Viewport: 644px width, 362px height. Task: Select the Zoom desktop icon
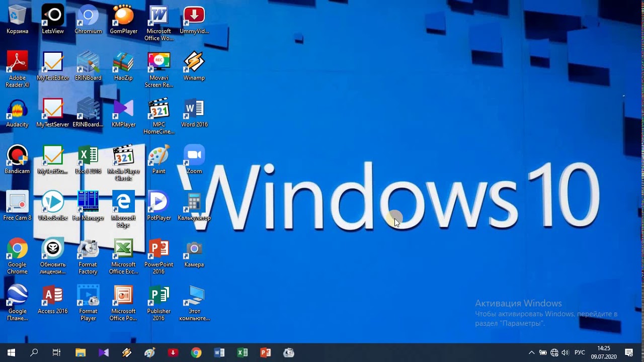coord(194,159)
